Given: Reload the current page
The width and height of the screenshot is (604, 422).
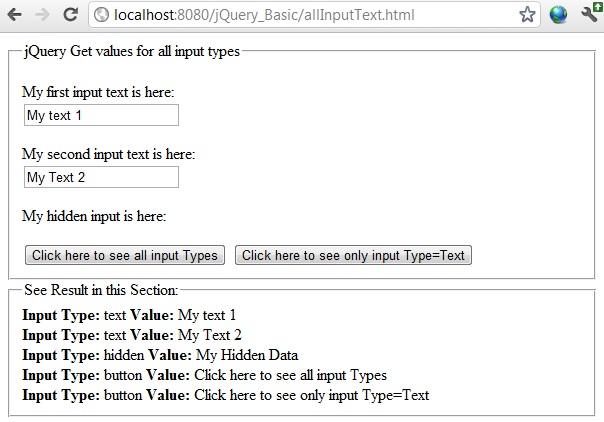Looking at the screenshot, I should pyautogui.click(x=70, y=16).
